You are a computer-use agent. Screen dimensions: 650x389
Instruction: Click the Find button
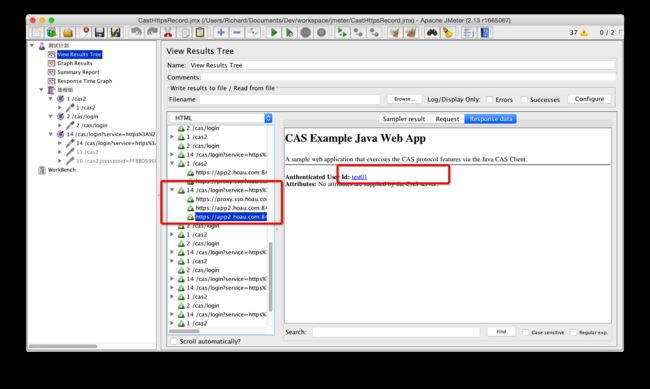pos(501,332)
